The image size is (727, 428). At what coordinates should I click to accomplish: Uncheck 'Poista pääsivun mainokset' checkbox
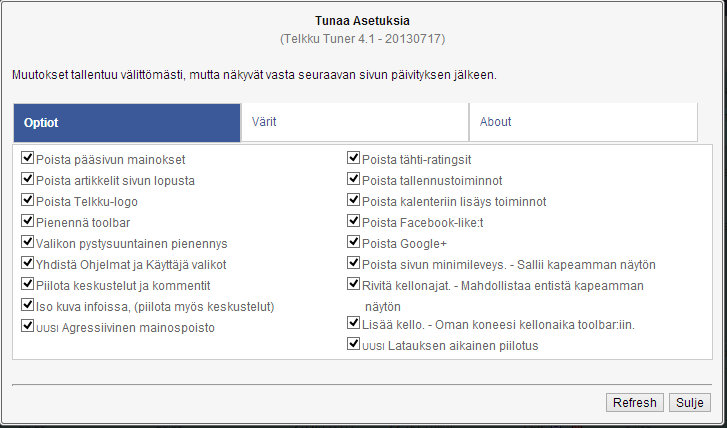[x=27, y=158]
